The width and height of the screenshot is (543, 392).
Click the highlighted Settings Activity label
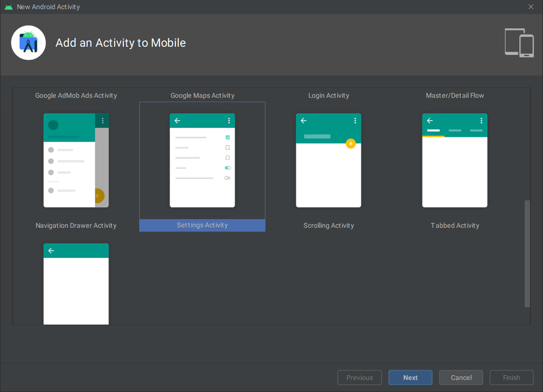point(202,225)
